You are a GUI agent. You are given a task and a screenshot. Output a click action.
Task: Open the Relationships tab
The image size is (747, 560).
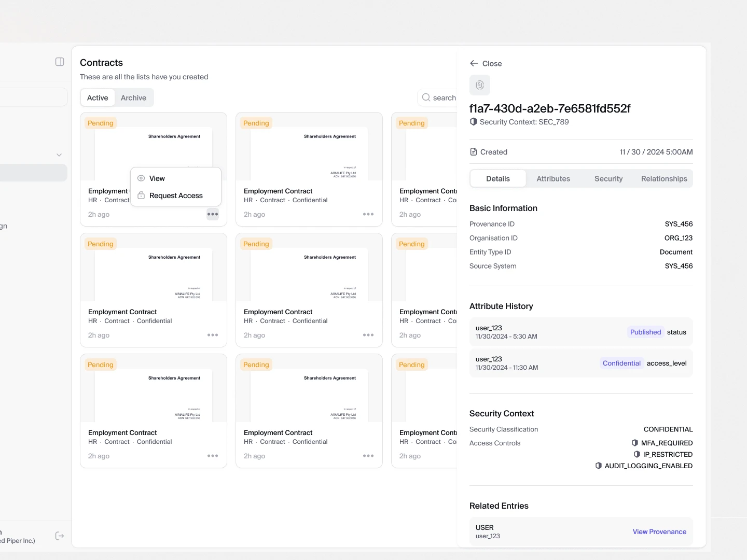[x=664, y=178]
